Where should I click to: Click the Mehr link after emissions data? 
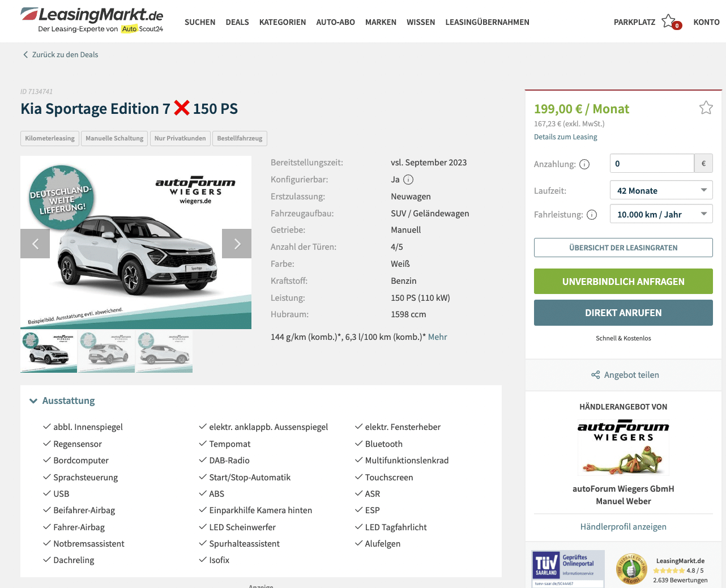pos(437,337)
